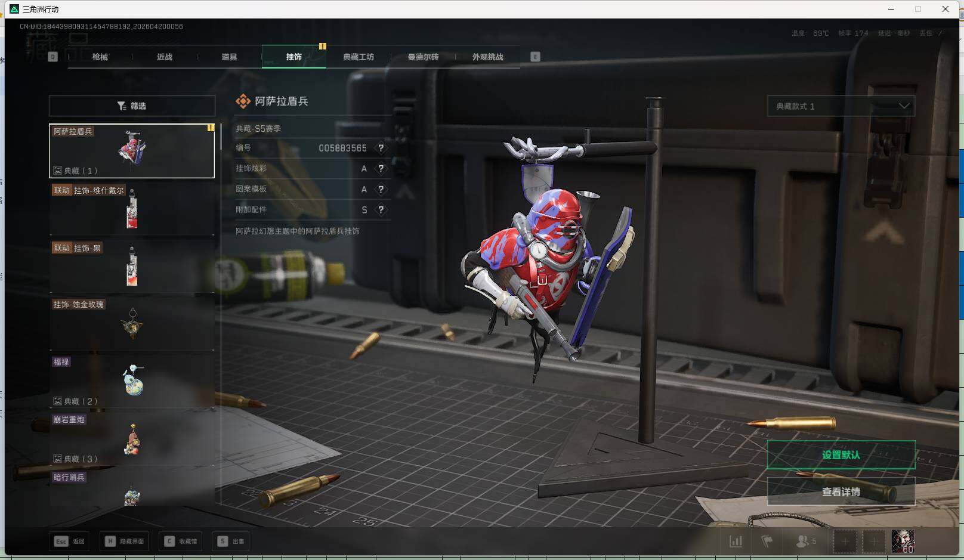Screen dimensions: 964x560
Task: Open the 筛选 filter panel
Action: click(132, 106)
